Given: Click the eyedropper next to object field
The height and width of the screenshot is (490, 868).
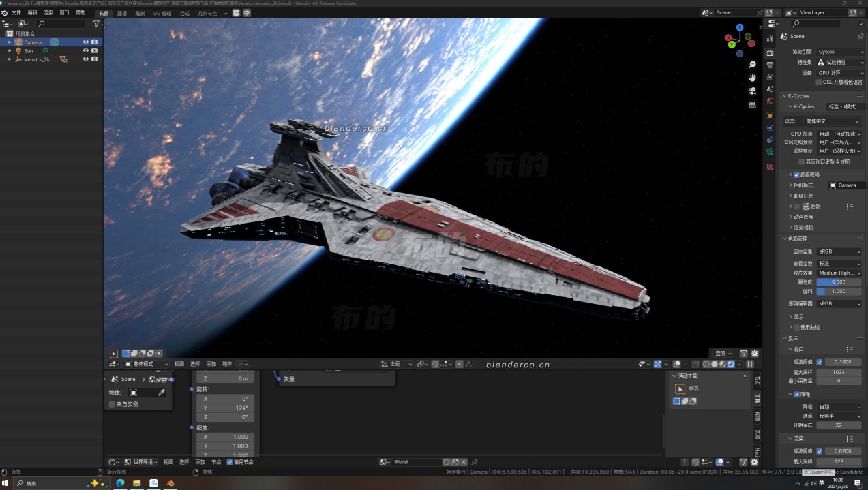Looking at the screenshot, I should pos(162,393).
